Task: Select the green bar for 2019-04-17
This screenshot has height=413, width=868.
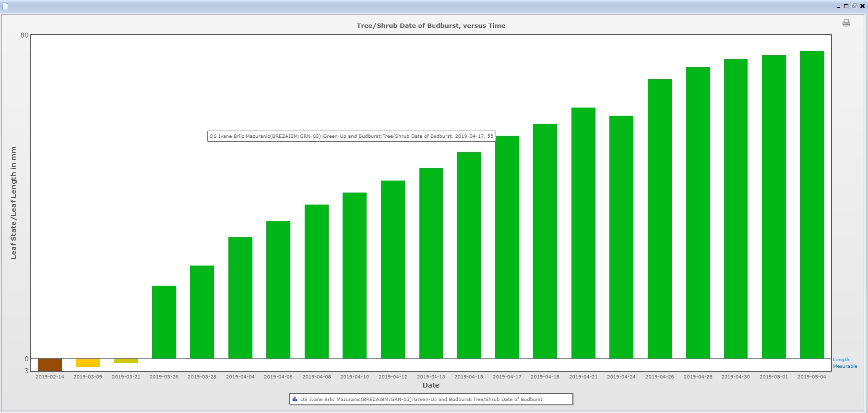Action: click(x=507, y=247)
